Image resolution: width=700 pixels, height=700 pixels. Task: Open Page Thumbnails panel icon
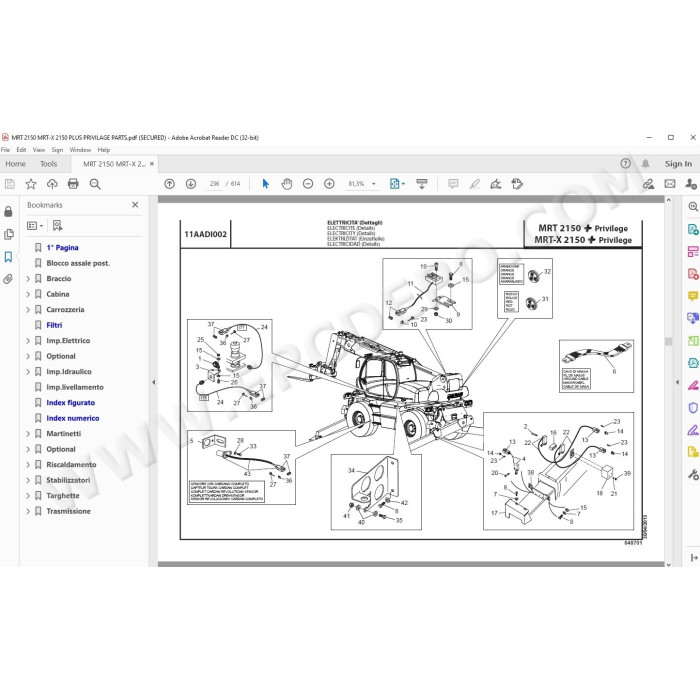[8, 234]
